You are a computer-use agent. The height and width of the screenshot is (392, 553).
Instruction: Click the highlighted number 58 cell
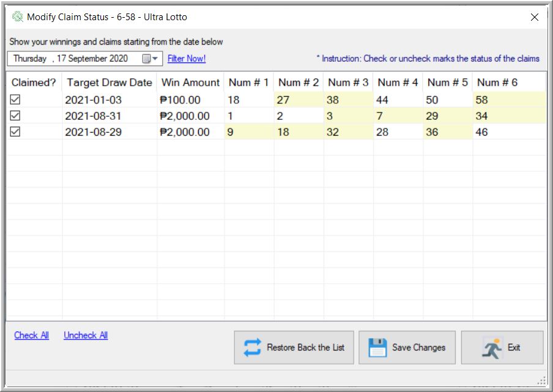click(510, 100)
